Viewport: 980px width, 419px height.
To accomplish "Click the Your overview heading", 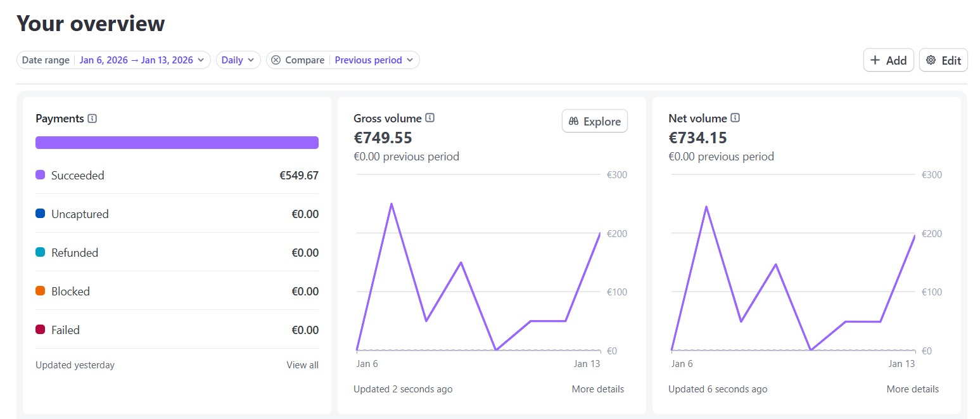I will click(91, 23).
